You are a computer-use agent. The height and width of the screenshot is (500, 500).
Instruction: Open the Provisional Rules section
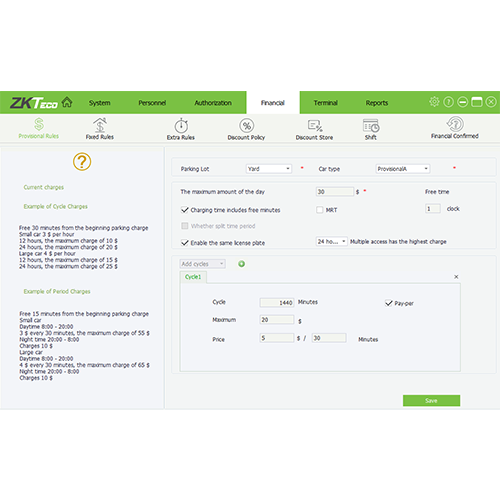point(39,129)
